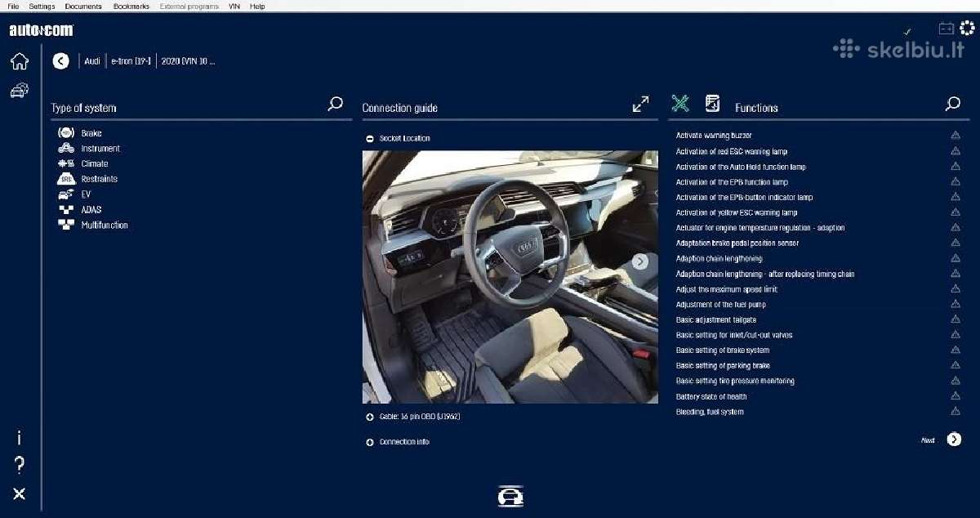Select Adaptation brake pedal position sensor
Image resolution: width=980 pixels, height=518 pixels.
(737, 243)
